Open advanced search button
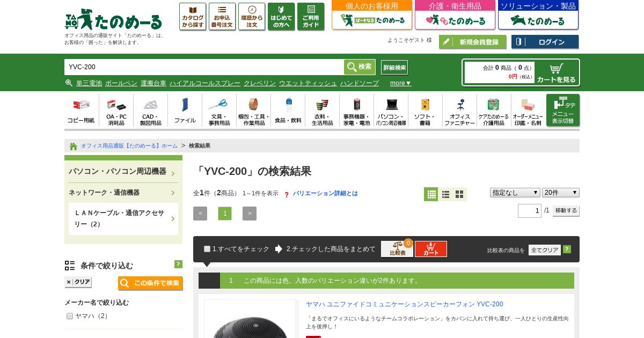 pos(394,68)
